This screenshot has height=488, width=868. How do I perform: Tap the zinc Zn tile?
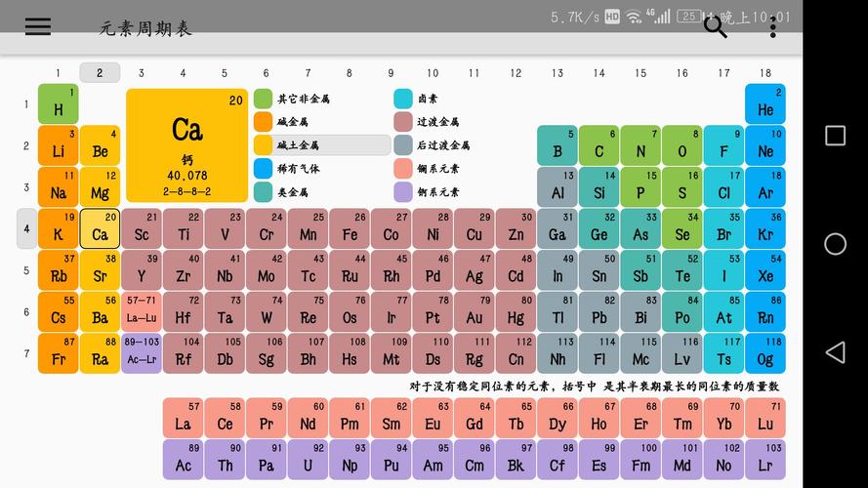pyautogui.click(x=516, y=228)
